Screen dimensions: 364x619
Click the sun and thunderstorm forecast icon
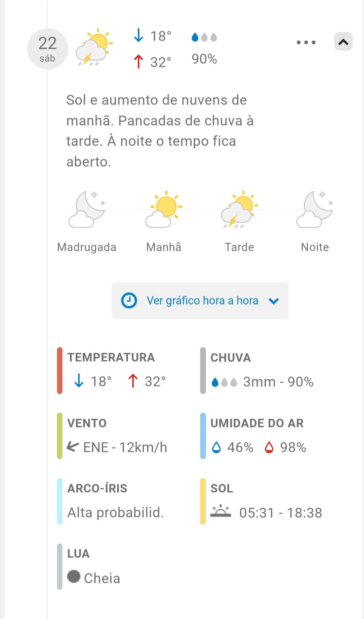pyautogui.click(x=94, y=47)
